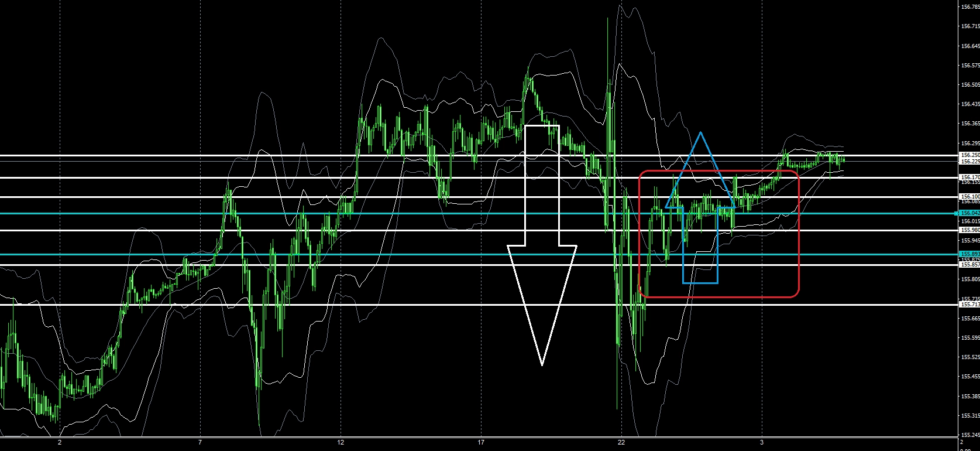Select the 17 label on the time axis

(481, 442)
